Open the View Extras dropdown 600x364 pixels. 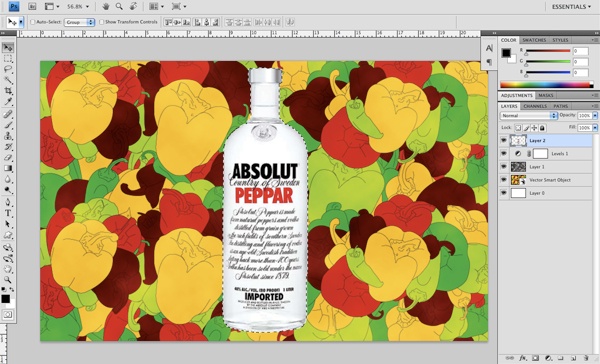pyautogui.click(x=52, y=7)
